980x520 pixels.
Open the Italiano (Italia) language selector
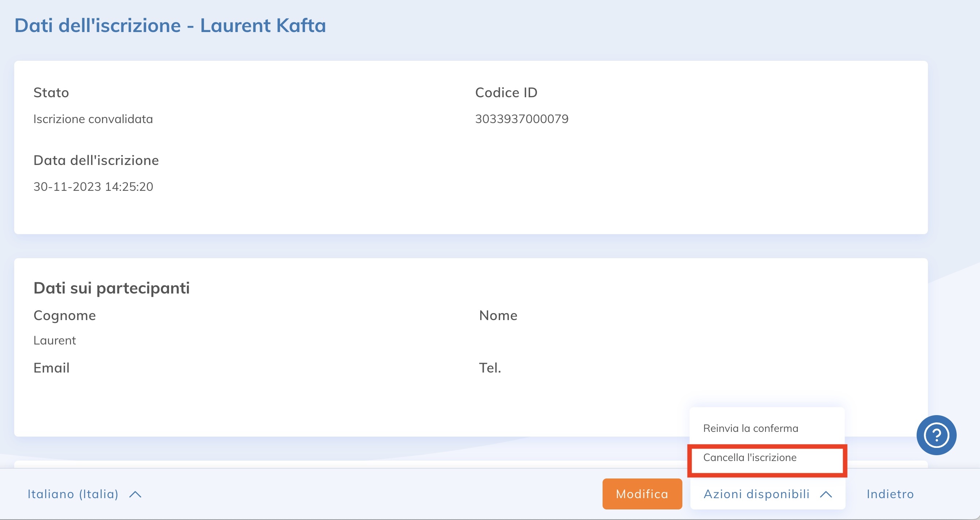[x=73, y=494]
